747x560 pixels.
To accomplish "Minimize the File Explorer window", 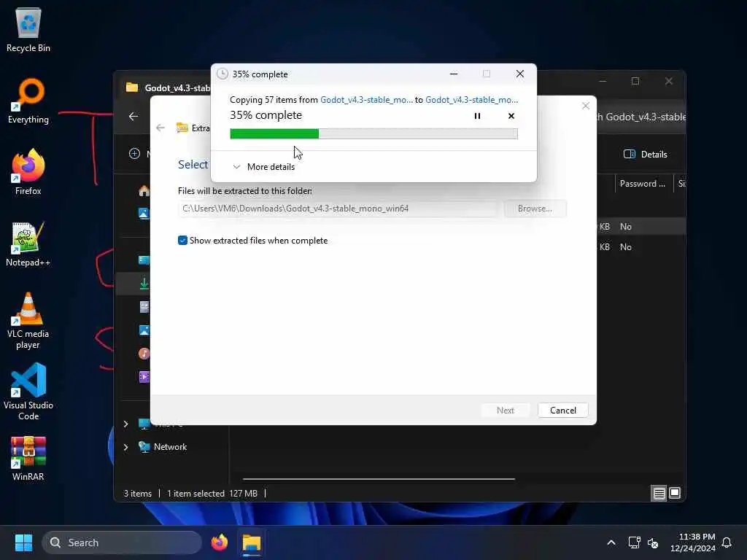I will click(603, 81).
